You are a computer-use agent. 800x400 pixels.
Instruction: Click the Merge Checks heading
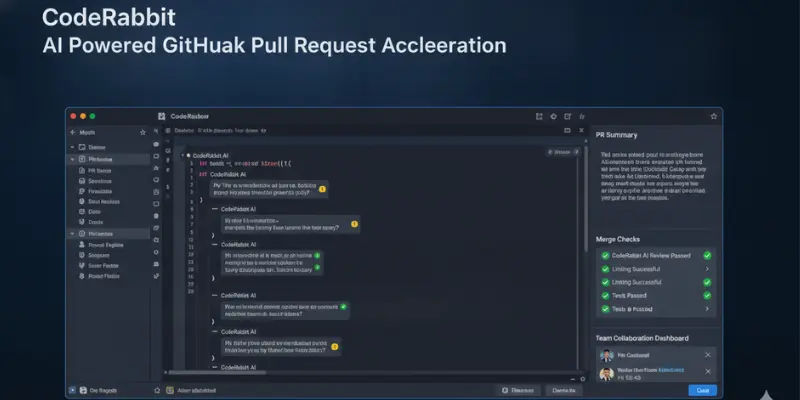pyautogui.click(x=618, y=239)
